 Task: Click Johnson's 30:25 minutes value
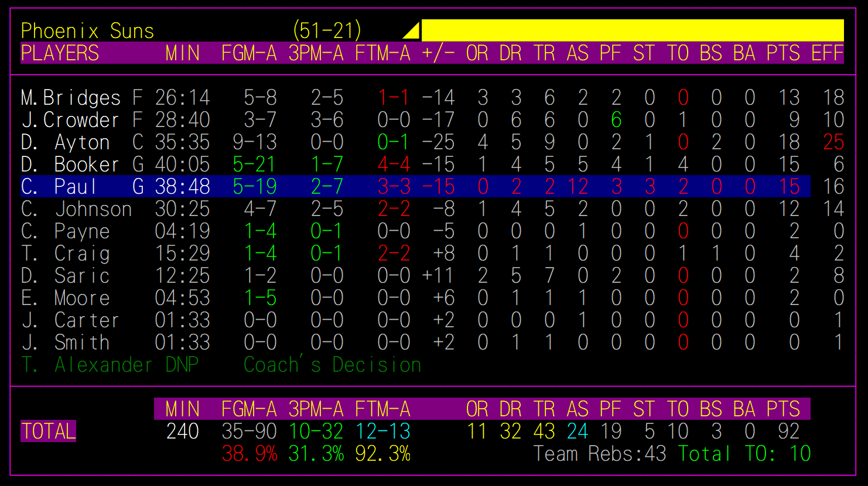tap(183, 209)
